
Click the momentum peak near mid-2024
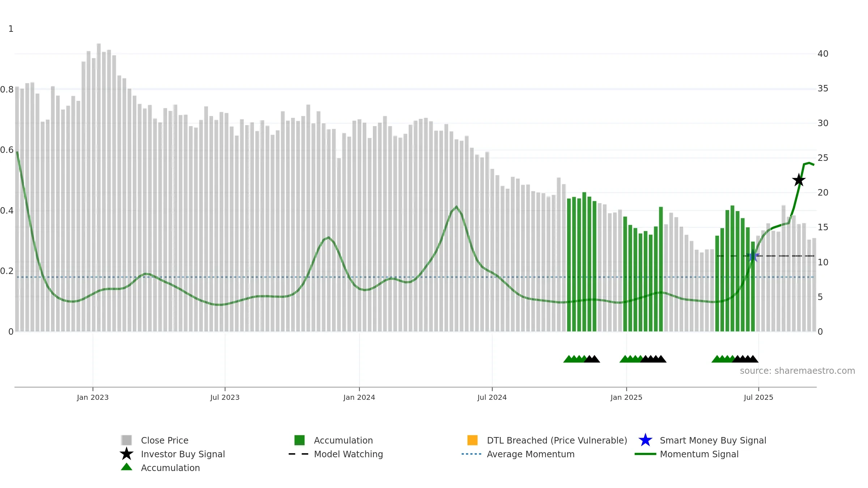click(456, 207)
